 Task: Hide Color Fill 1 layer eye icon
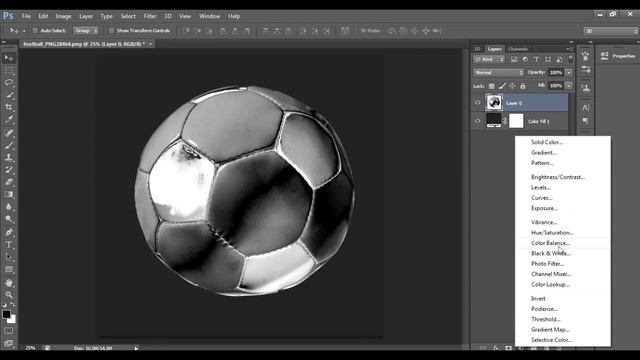point(478,121)
